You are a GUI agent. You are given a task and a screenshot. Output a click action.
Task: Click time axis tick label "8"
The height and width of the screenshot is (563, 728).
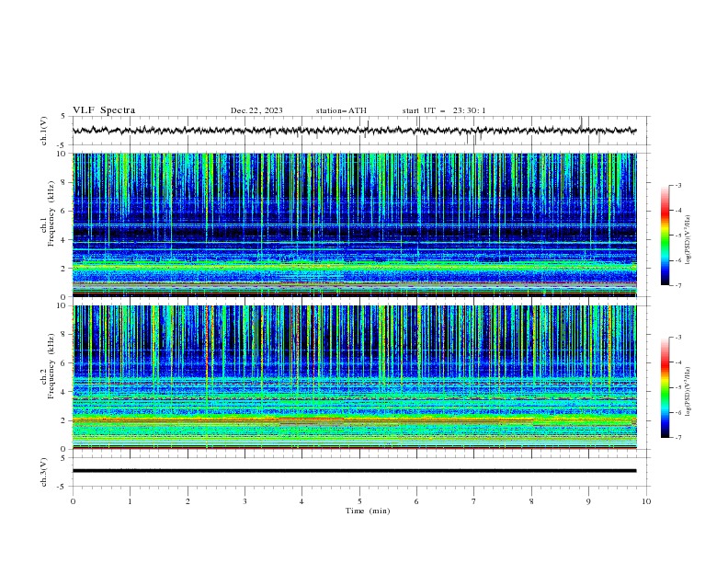tap(531, 501)
